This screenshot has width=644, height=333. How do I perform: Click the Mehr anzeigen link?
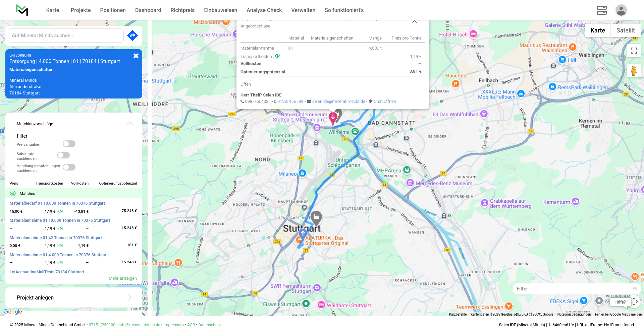[123, 278]
